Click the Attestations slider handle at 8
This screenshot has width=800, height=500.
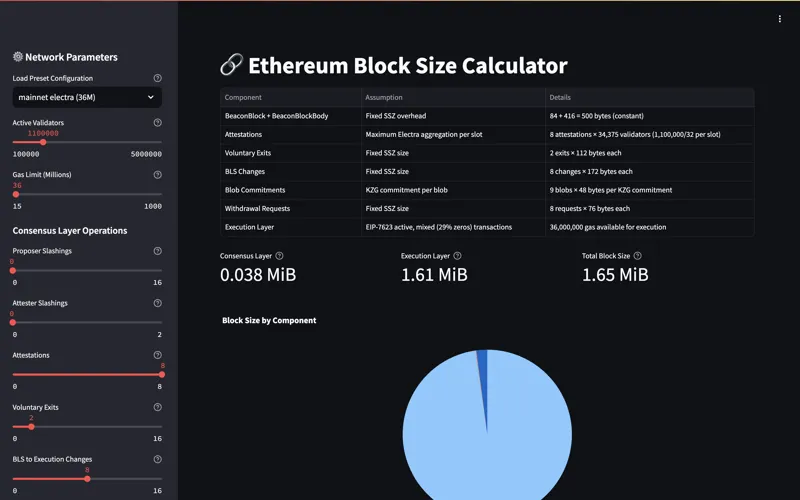click(162, 375)
